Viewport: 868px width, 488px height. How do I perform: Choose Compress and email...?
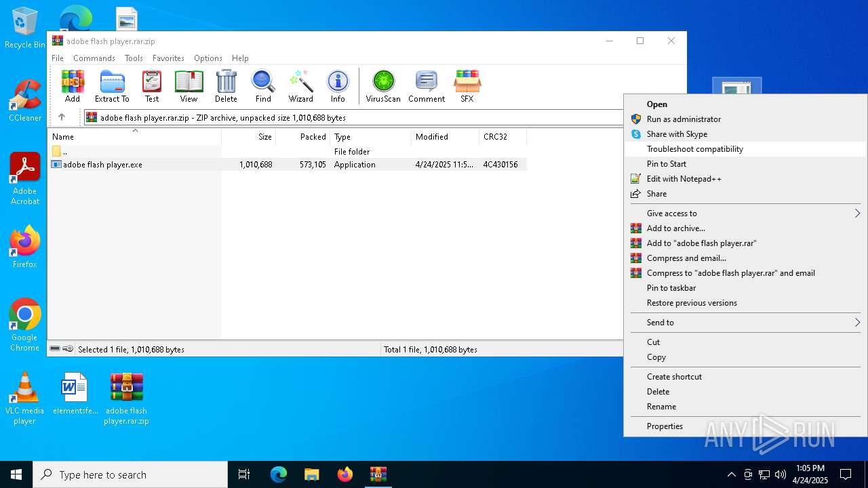(745, 258)
